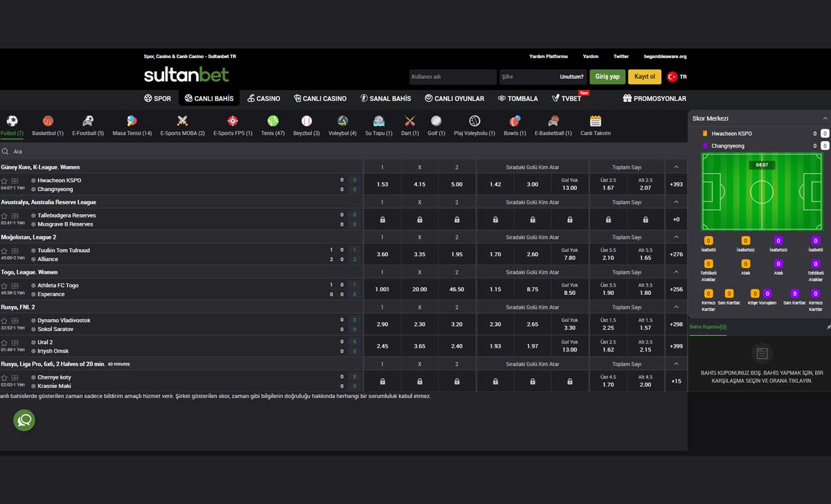Favorite the Hwacheon KSPO match star
This screenshot has width=831, height=504.
(5, 180)
